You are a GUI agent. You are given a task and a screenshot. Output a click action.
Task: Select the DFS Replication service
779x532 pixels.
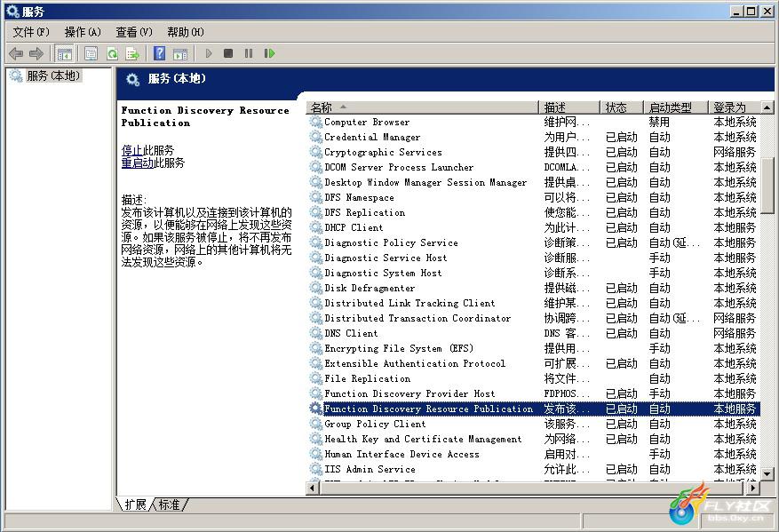533,212
